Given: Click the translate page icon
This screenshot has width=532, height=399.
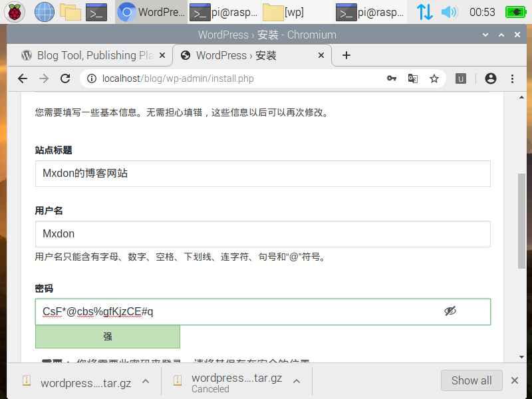Looking at the screenshot, I should click(413, 78).
